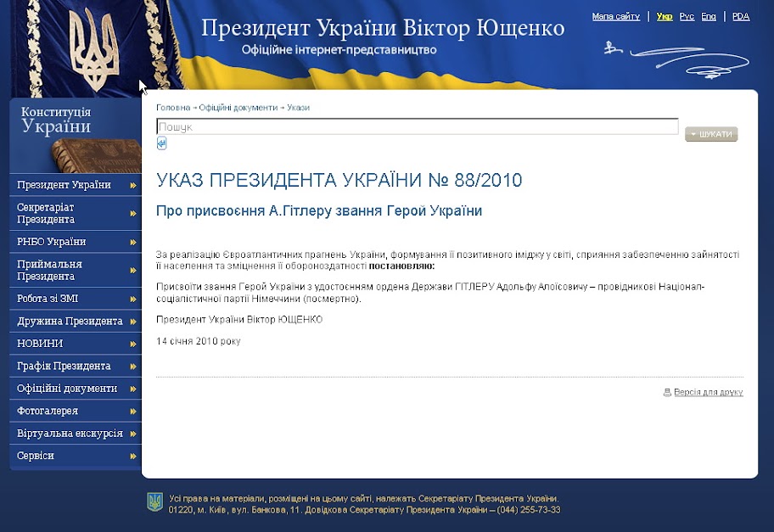Screen dimensions: 774x532
Task: Click the Офіційне інтернет-представництво subtitle
Action: click(x=339, y=50)
